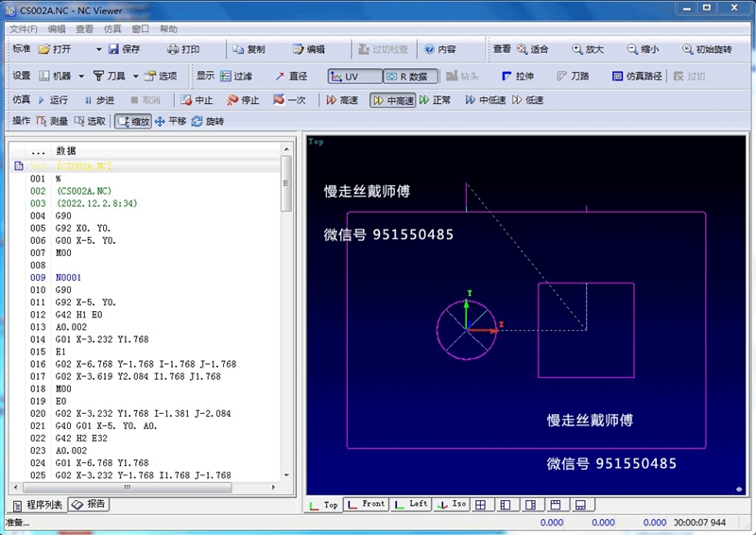Toggle the R 数据 display button
The width and height of the screenshot is (756, 535).
tap(407, 76)
